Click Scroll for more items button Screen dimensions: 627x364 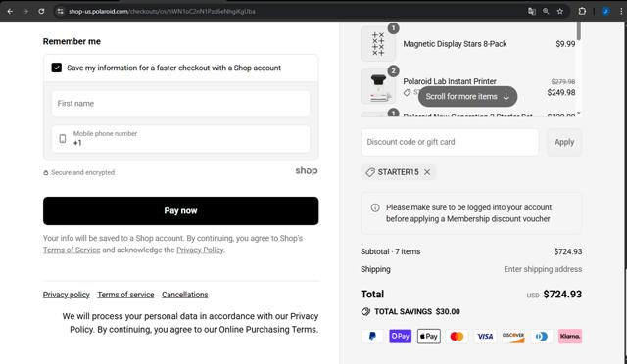pos(467,96)
